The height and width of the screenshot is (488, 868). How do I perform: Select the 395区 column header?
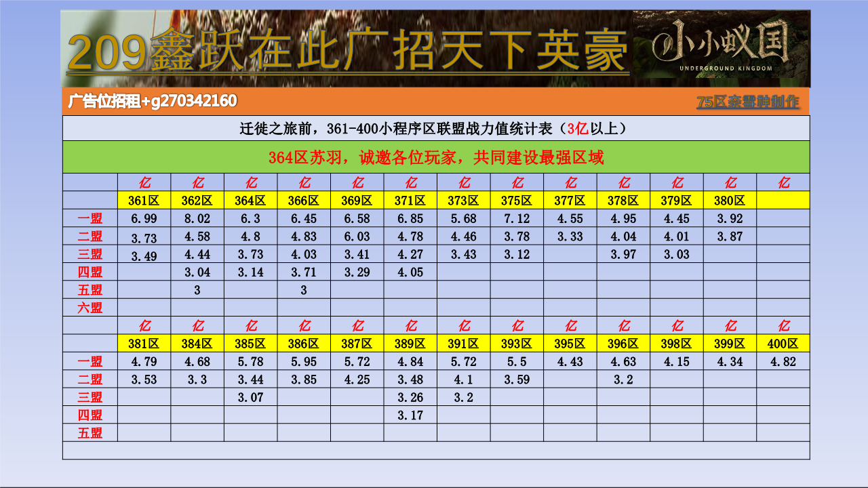coord(570,344)
